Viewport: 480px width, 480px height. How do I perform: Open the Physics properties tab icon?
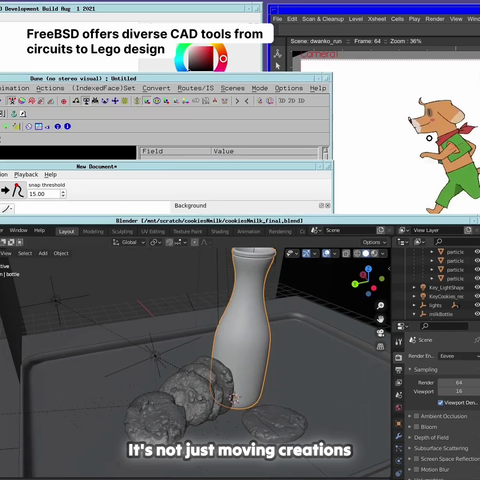(x=398, y=461)
